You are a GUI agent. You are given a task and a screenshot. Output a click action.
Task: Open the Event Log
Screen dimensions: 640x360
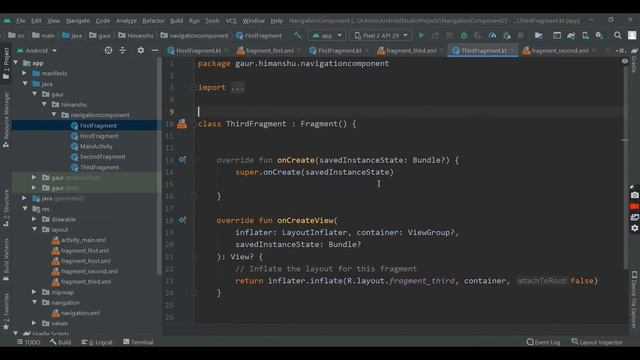coord(543,342)
